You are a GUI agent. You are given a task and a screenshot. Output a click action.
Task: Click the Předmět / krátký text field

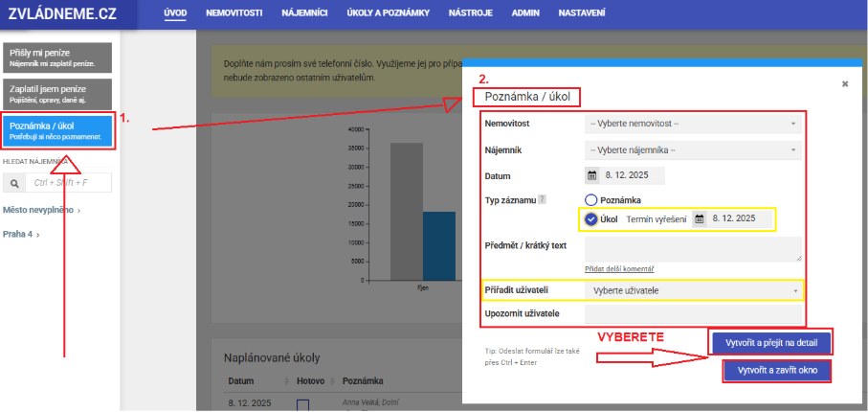(693, 248)
